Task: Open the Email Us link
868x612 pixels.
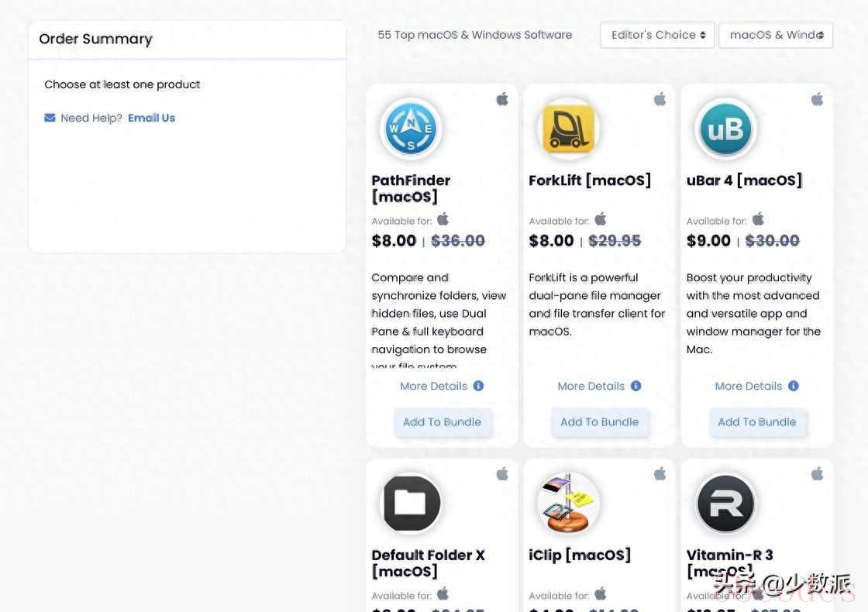Action: tap(151, 118)
